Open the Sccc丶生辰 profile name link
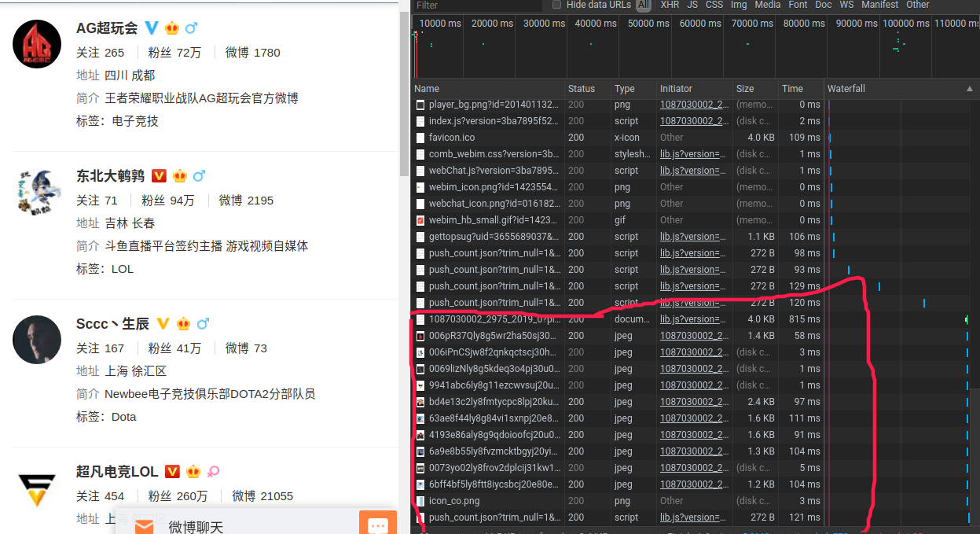Viewport: 980px width, 534px height. point(112,324)
